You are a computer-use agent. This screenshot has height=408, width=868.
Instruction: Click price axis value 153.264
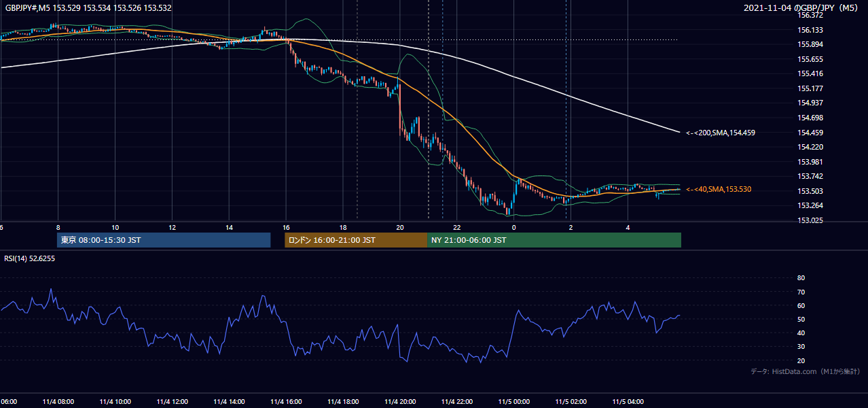810,206
